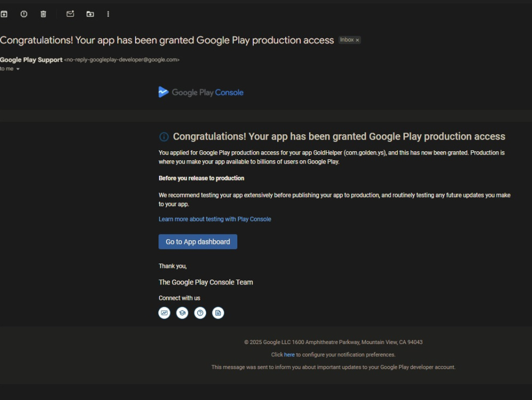Click 'The Google Play Console Team' signature
Screen dimensions: 532x400
point(205,282)
